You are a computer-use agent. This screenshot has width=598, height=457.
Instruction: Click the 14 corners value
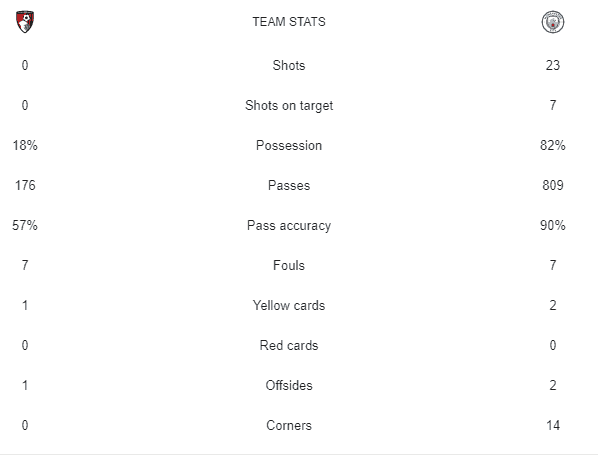click(x=553, y=425)
